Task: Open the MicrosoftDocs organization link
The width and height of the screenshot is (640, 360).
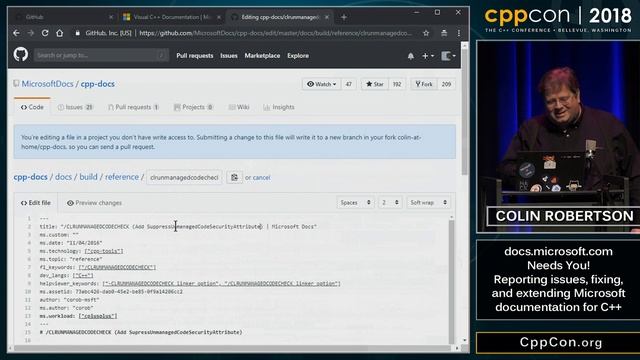Action: pos(47,84)
